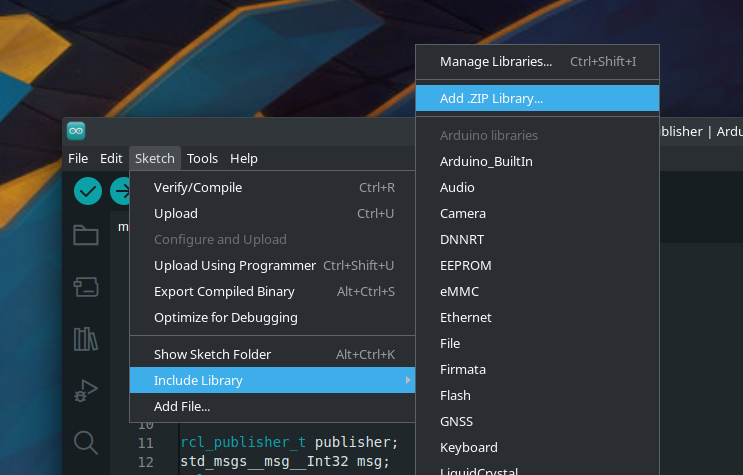
Task: Include the File library
Action: [x=537, y=344]
